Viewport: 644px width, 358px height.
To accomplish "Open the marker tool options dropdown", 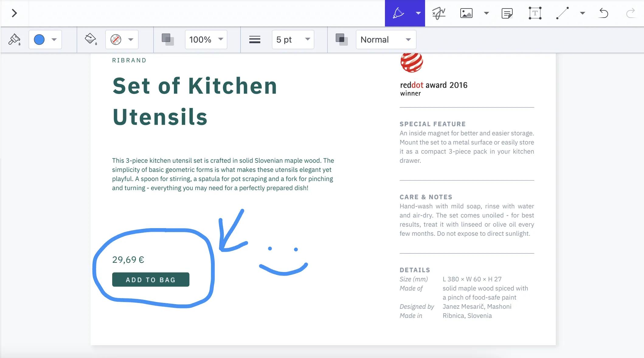I will tap(418, 13).
